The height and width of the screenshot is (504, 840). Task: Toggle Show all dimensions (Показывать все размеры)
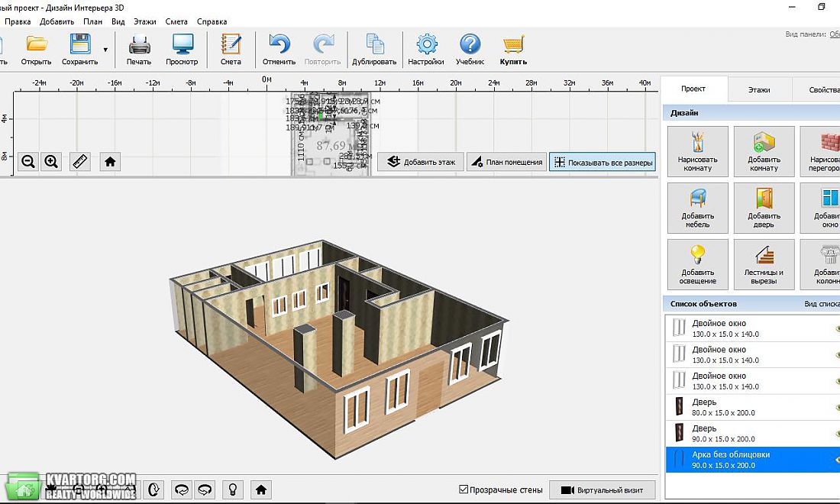[x=603, y=163]
